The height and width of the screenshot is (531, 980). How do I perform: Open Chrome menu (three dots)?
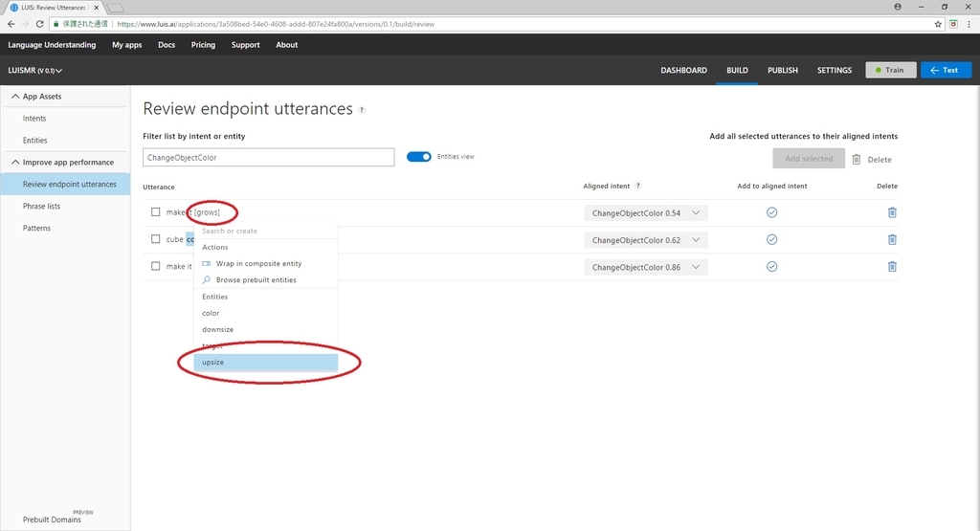[x=969, y=24]
